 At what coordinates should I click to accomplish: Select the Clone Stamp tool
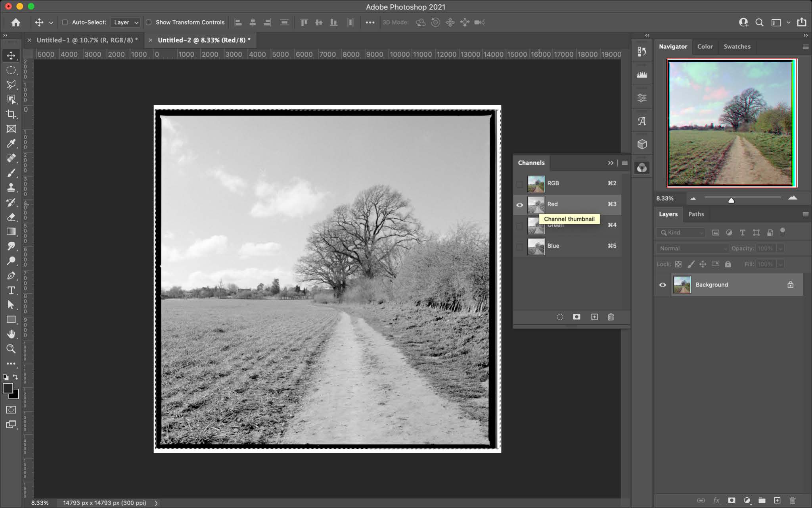(11, 187)
